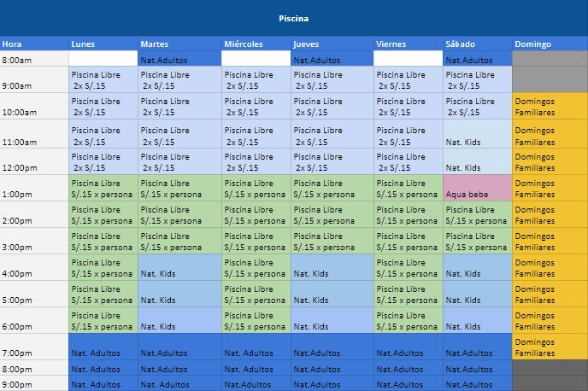Select the Miércoles column header
Viewport: 588px width, 391px height.
tap(256, 44)
